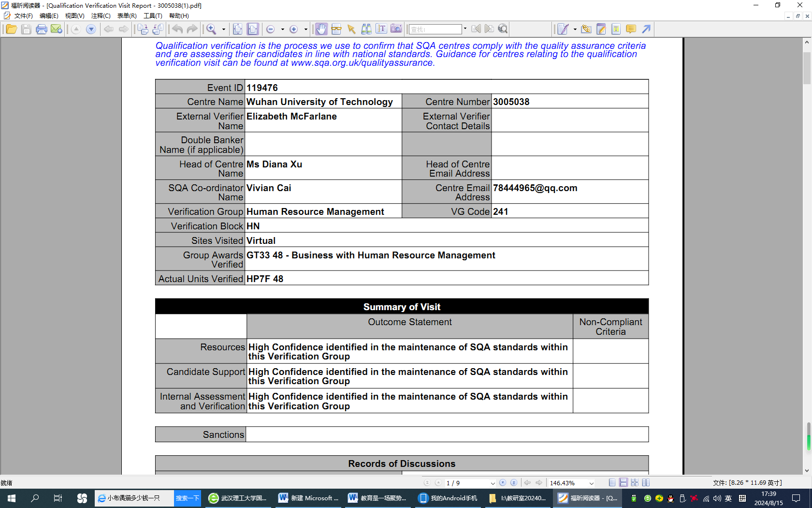Select the Snapshot camera tool
Screen dimensions: 812x508
396,29
